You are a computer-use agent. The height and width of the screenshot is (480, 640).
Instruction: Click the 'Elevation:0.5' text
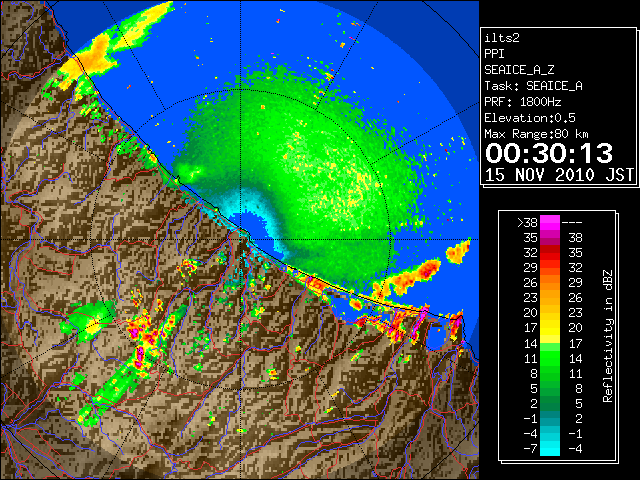pyautogui.click(x=530, y=118)
